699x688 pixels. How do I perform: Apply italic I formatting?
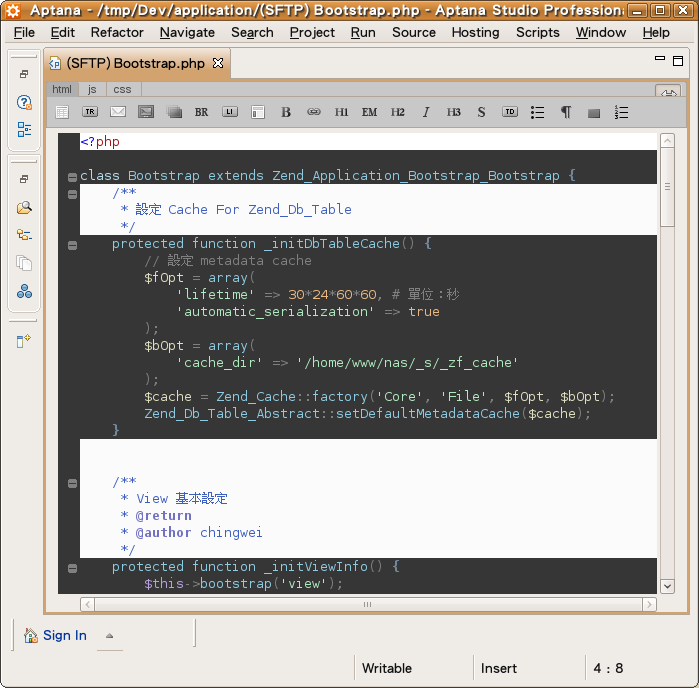tap(426, 112)
